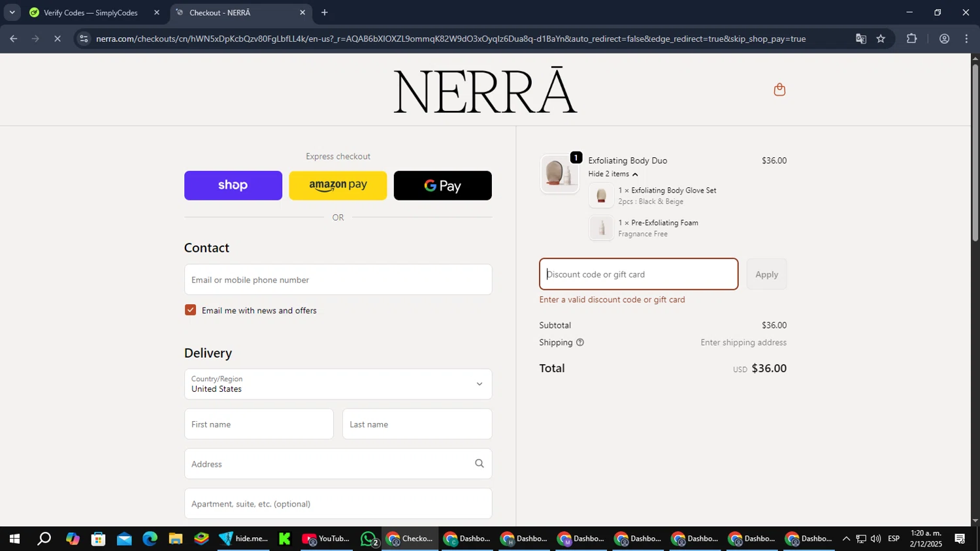Click the taskbar clock and date
980x551 pixels.
pos(926,539)
